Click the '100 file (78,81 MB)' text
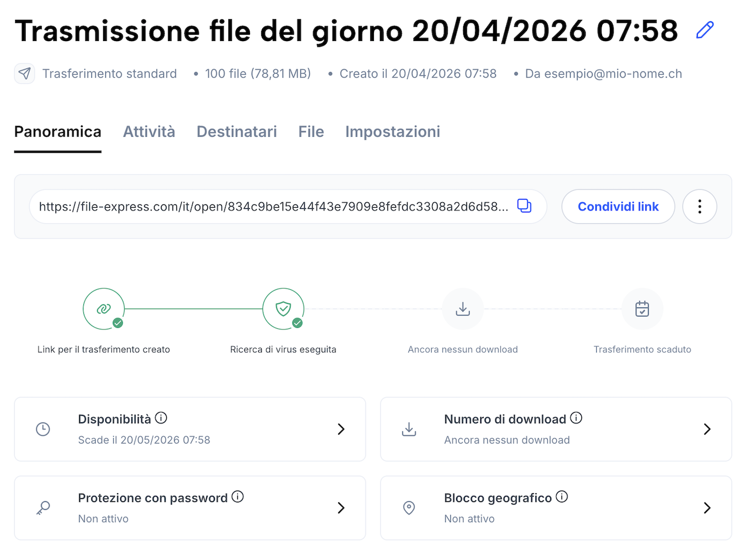748x560 pixels. click(x=258, y=74)
